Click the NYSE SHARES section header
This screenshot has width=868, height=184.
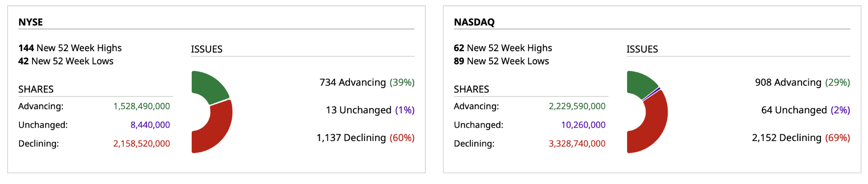click(x=36, y=89)
